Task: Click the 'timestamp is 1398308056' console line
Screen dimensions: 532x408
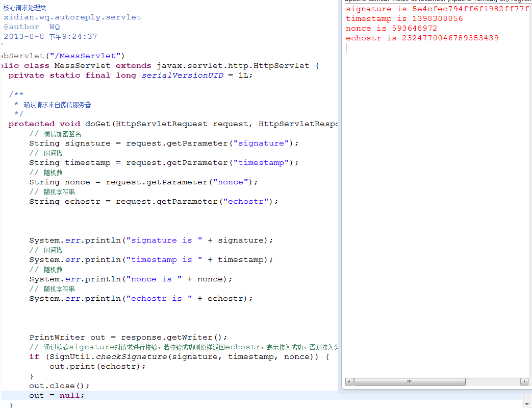Action: pos(404,19)
